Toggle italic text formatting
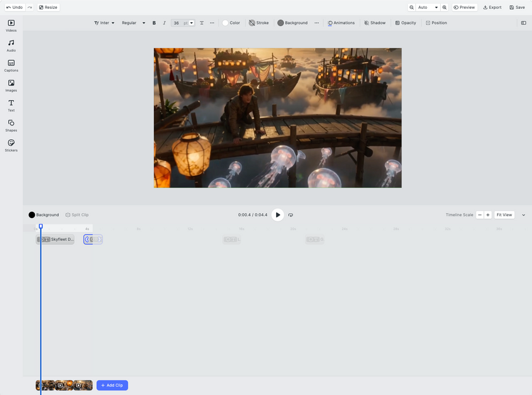532x395 pixels. (x=164, y=23)
